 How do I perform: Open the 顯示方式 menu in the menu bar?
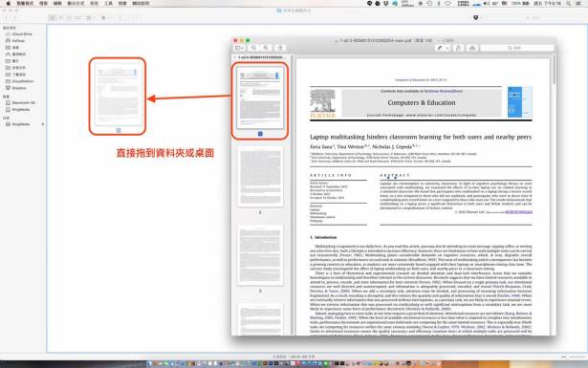coord(76,4)
